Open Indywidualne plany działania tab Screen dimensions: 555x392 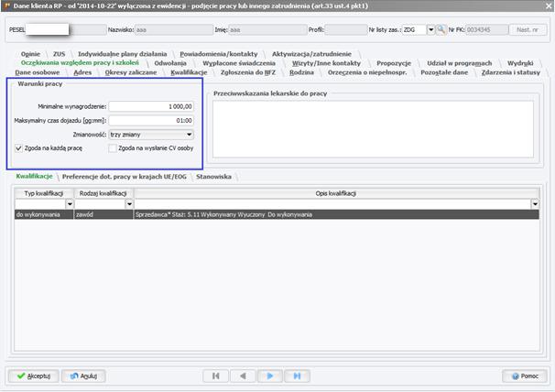(x=122, y=54)
